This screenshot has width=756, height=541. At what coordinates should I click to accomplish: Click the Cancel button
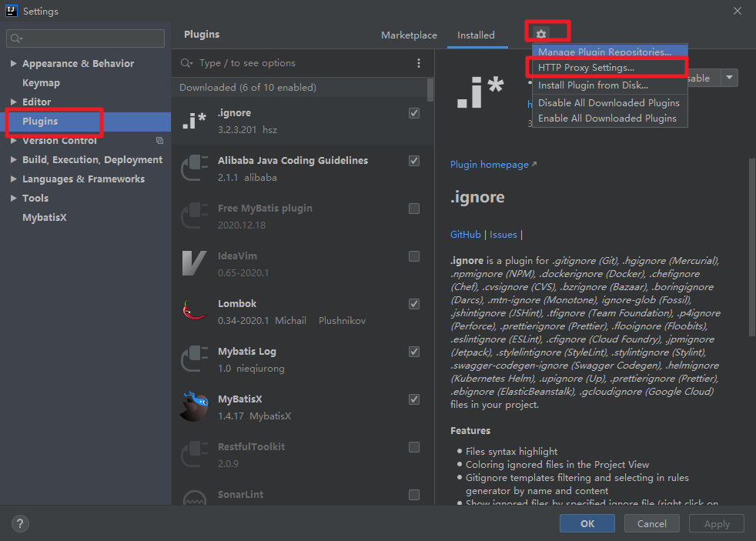coord(652,523)
